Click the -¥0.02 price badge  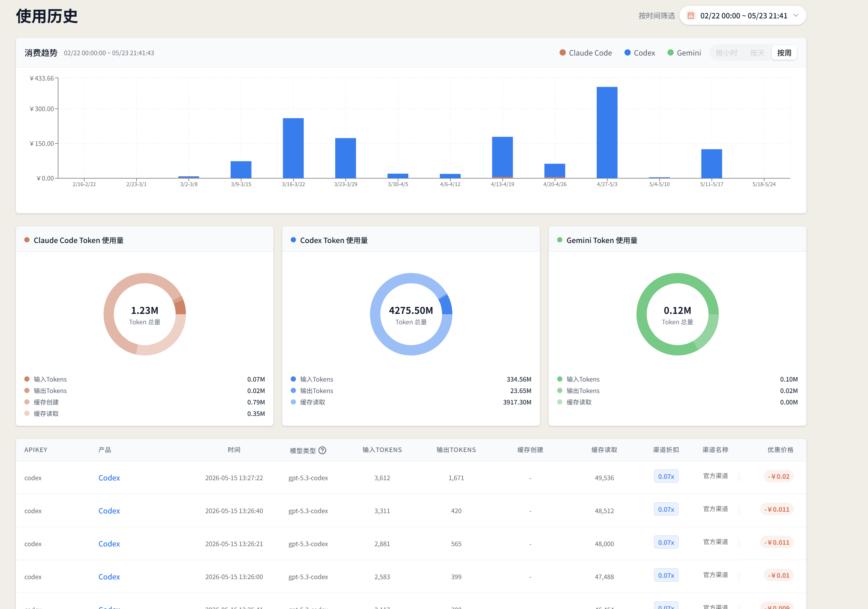pos(778,476)
